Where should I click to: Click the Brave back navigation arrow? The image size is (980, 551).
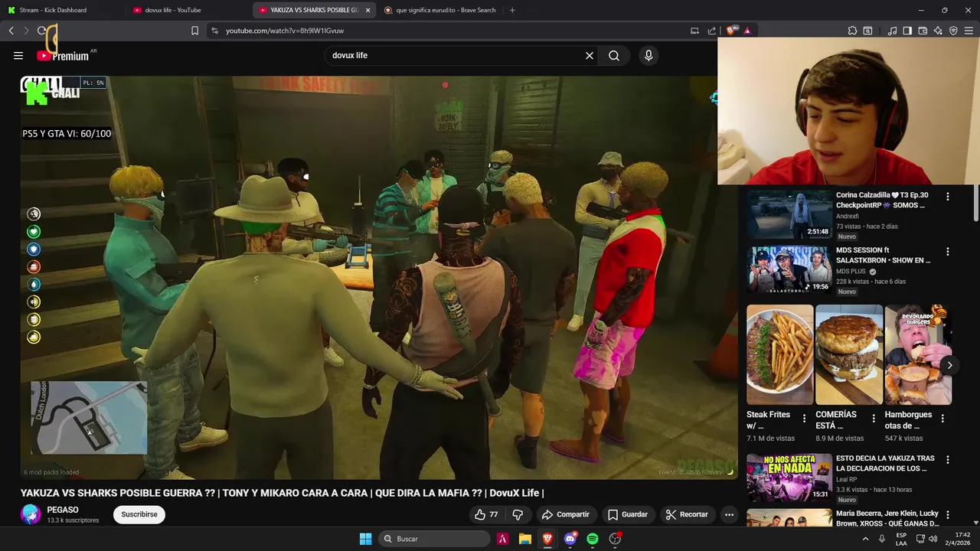pyautogui.click(x=11, y=31)
